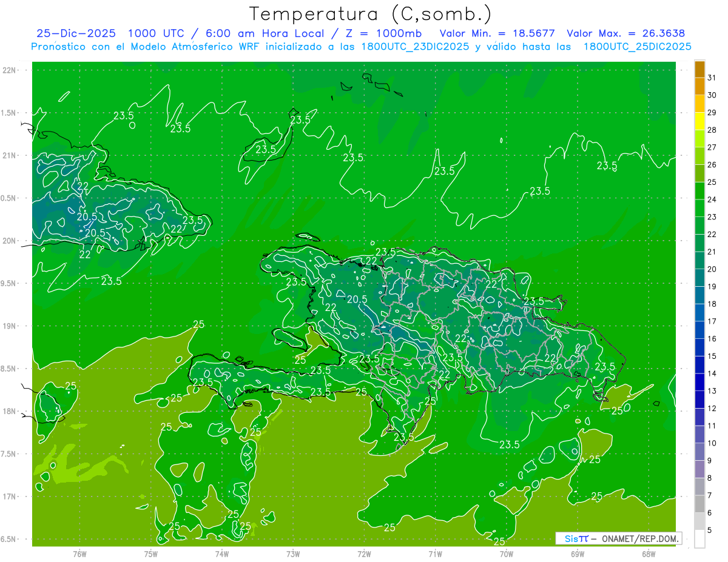
Task: Click the "Temperatura (C,somb.)" chart title
Action: coord(371,14)
